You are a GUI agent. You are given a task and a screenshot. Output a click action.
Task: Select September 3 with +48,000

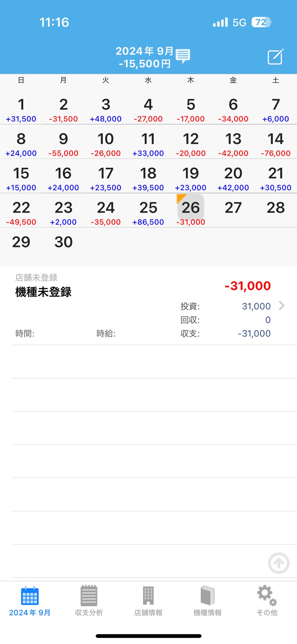106,109
